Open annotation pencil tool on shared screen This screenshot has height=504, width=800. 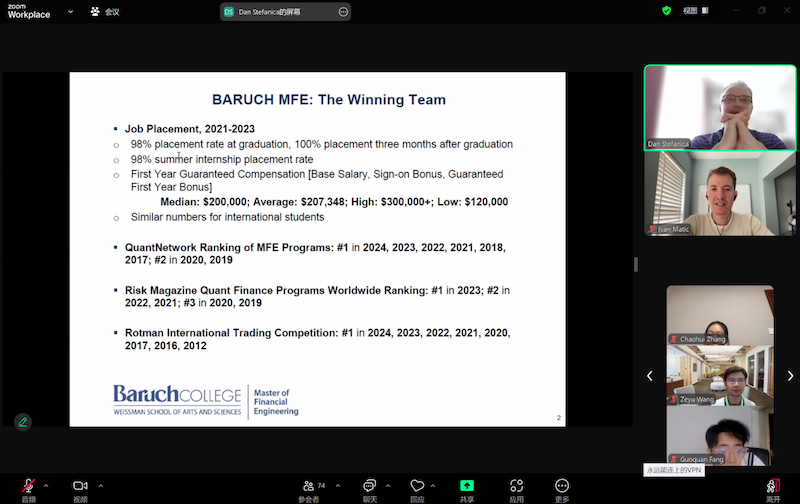[x=22, y=422]
